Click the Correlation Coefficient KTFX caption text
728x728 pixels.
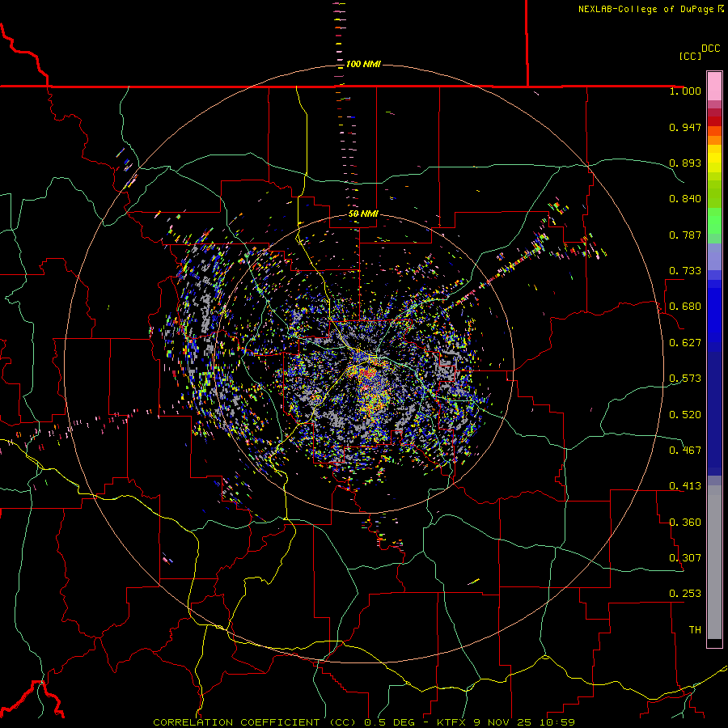[364, 722]
